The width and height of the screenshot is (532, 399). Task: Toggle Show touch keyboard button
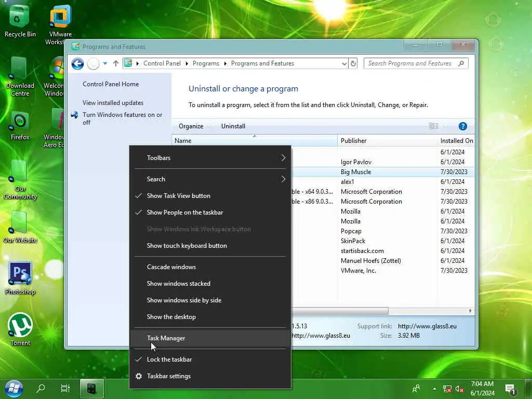210,246
